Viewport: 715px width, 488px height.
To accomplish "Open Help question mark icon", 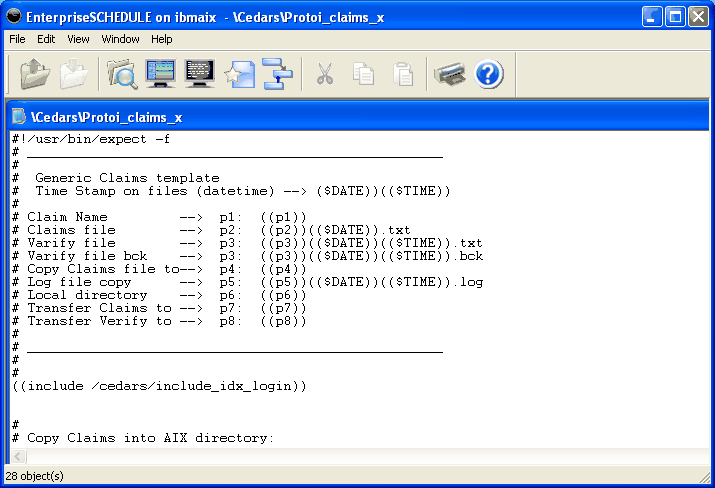I will pos(488,74).
